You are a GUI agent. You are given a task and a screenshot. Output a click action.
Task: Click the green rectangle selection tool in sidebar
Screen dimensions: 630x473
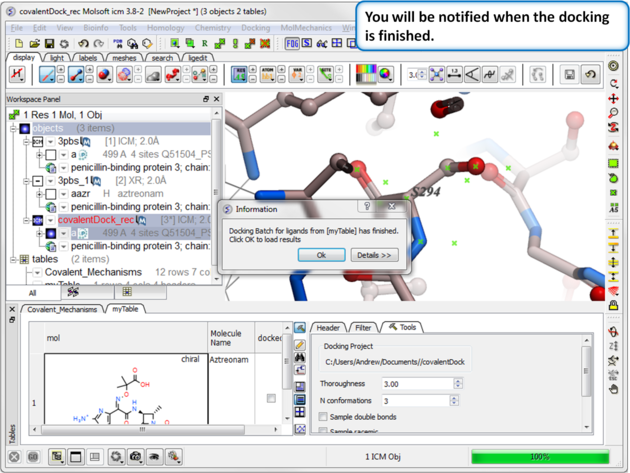pyautogui.click(x=613, y=163)
